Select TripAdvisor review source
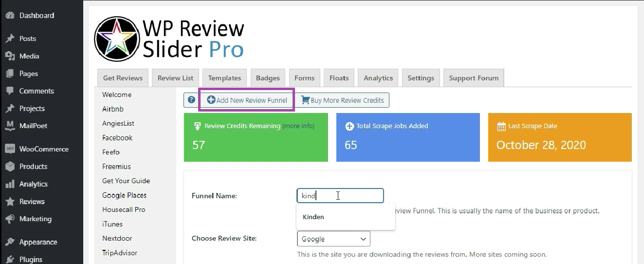 [120, 253]
